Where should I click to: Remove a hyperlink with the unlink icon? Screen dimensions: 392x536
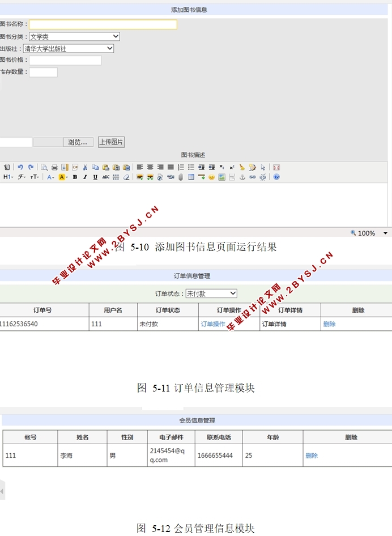pyautogui.click(x=263, y=177)
